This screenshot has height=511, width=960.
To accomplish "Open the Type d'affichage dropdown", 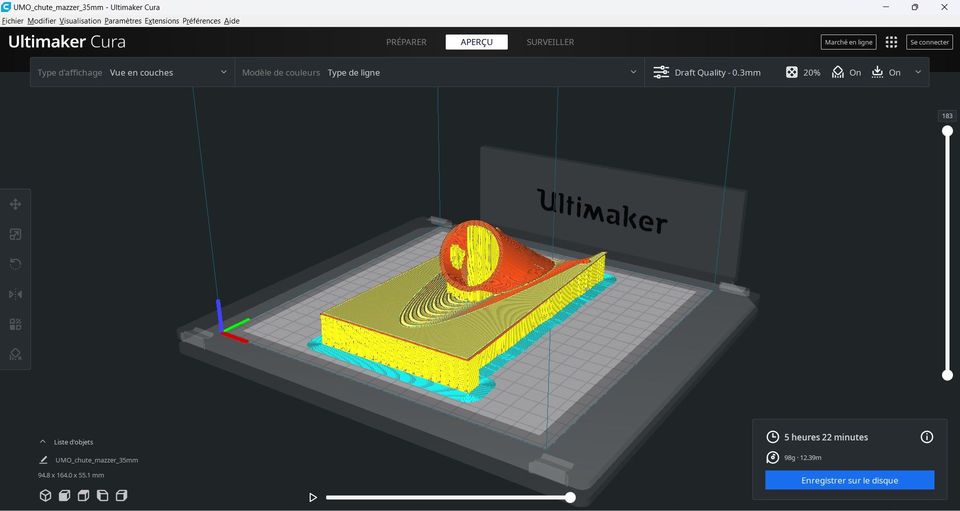I will point(132,72).
